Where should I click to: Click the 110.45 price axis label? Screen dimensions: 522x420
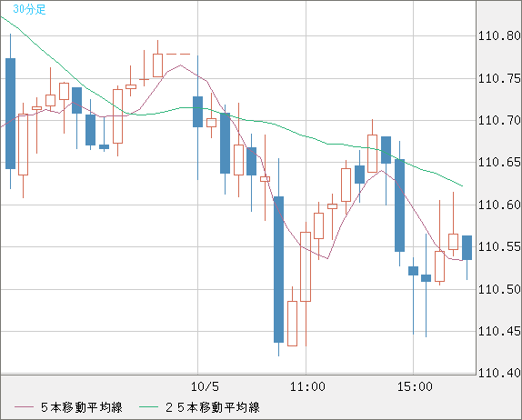499,331
